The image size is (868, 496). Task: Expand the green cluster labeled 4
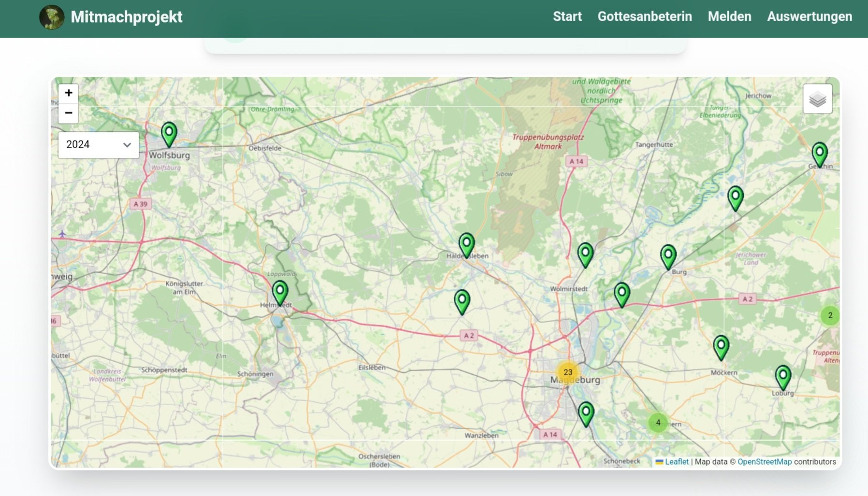pos(658,423)
